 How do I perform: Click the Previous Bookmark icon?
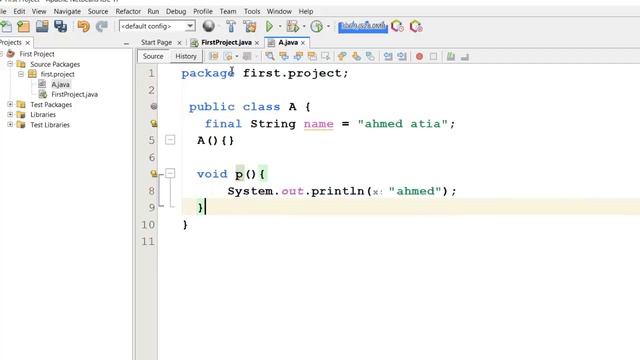[342, 56]
